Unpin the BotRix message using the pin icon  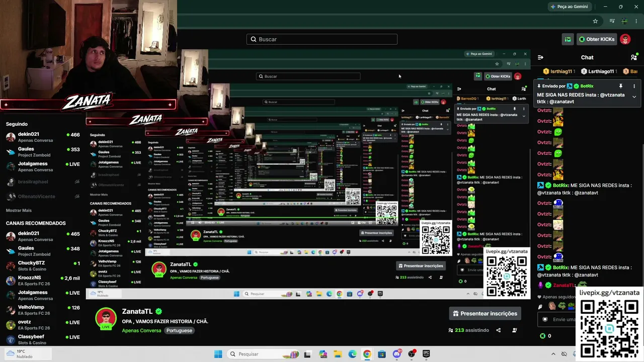click(621, 86)
